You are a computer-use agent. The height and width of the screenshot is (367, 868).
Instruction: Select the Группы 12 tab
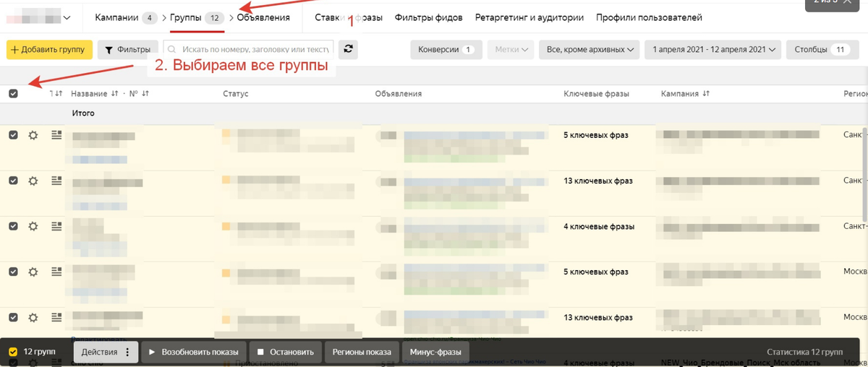[197, 17]
